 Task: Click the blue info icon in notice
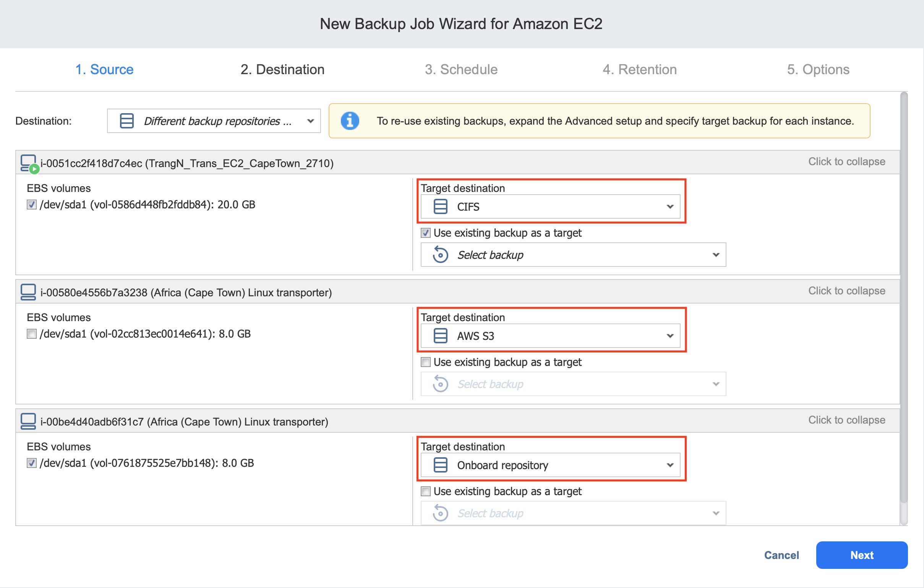click(x=350, y=121)
